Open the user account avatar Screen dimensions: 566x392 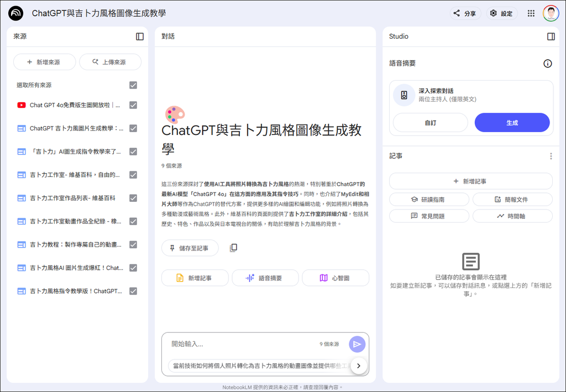coord(551,13)
